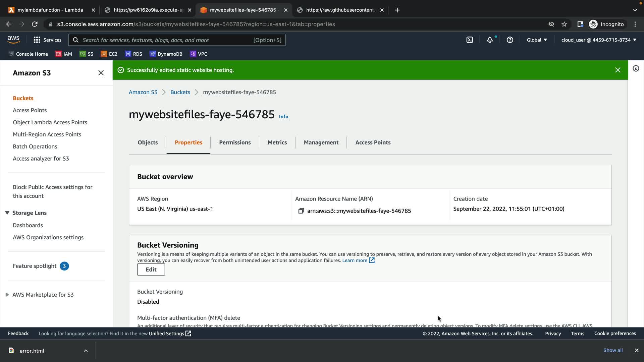Open the cloud_user account dropdown
Image resolution: width=644 pixels, height=362 pixels.
click(598, 40)
